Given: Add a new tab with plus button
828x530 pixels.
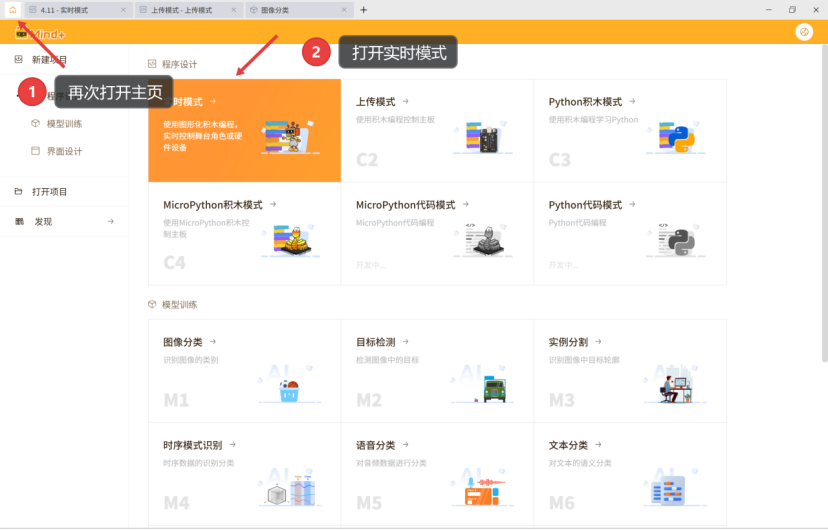Looking at the screenshot, I should (364, 10).
